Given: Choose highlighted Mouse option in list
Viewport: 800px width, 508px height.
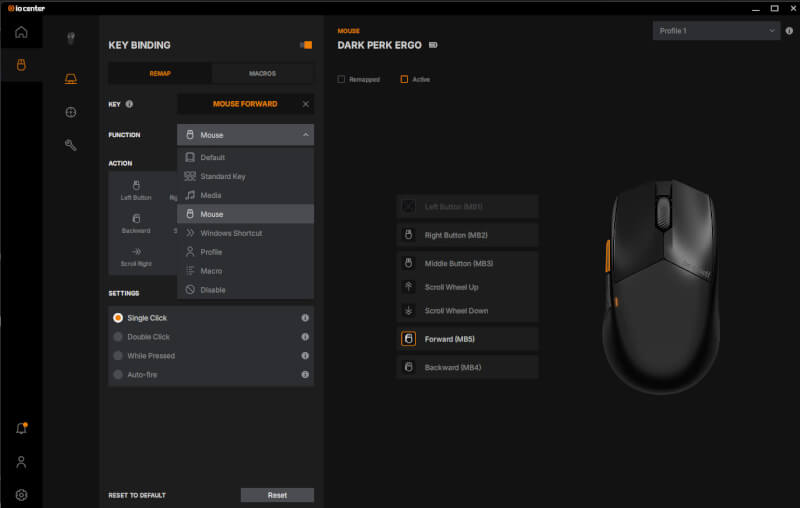Looking at the screenshot, I should tap(245, 214).
